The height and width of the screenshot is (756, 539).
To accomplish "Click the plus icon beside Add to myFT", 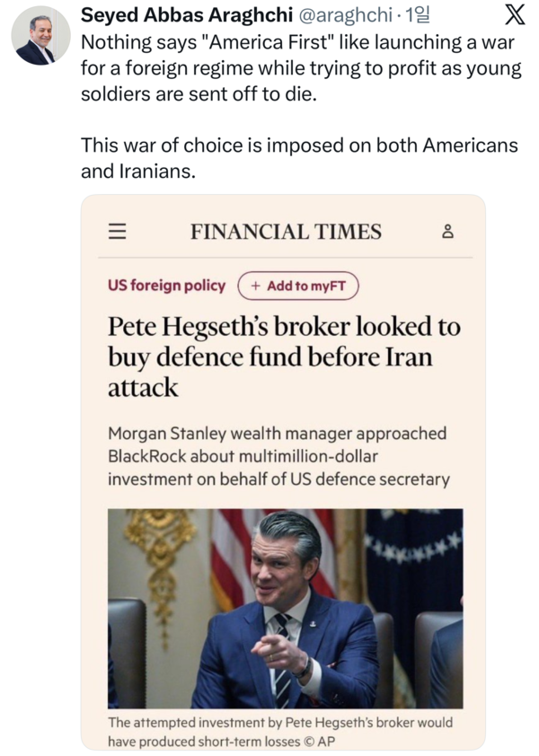I will pos(256,286).
